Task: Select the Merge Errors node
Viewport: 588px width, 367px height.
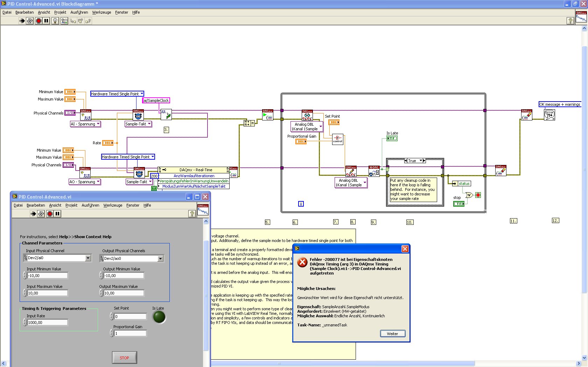Action: click(x=249, y=123)
